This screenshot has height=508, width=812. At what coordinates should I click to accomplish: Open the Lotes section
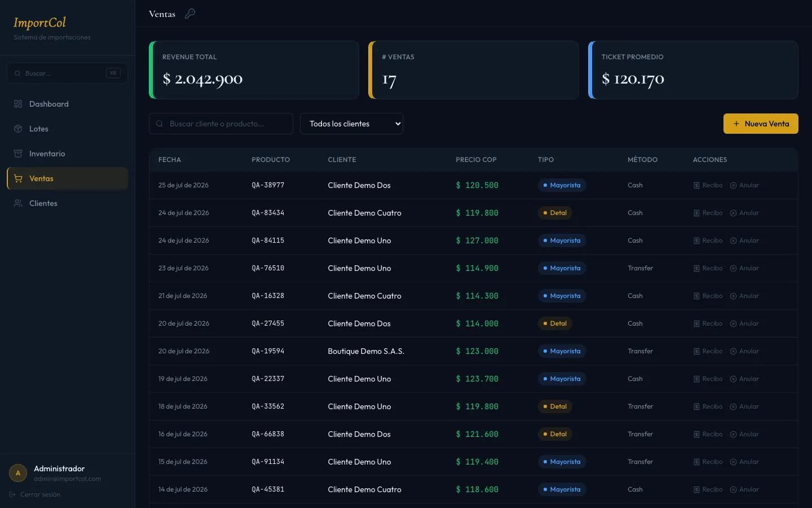click(x=67, y=129)
